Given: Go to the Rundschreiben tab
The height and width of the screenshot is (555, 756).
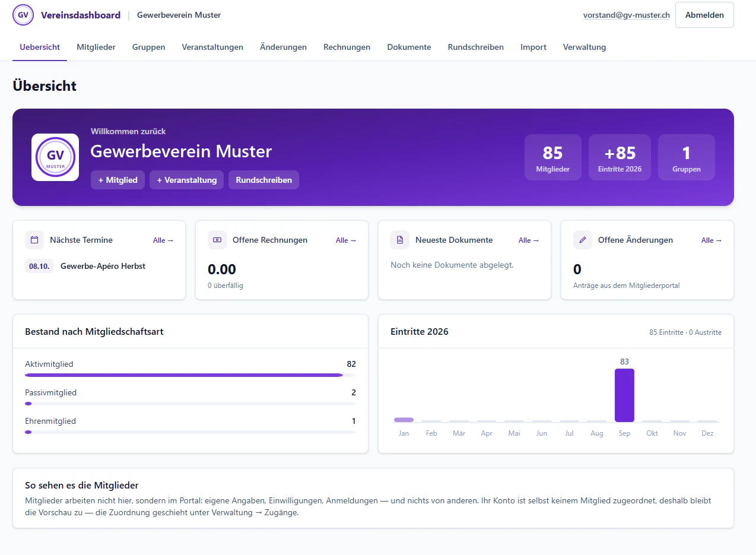Looking at the screenshot, I should pyautogui.click(x=476, y=47).
